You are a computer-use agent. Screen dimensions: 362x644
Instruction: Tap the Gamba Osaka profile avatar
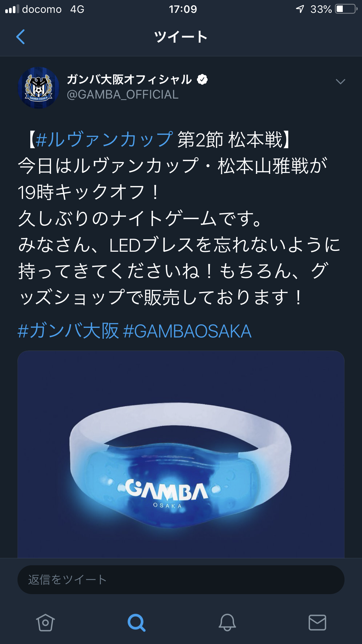[38, 88]
